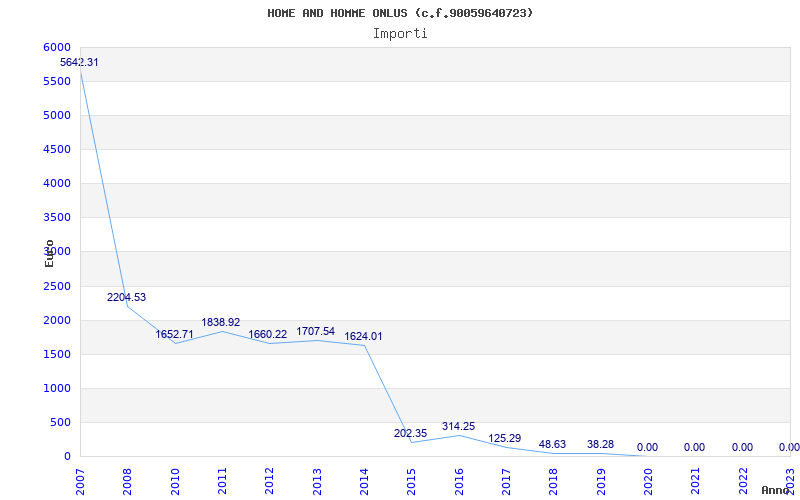Click the 2022 x-axis label
The image size is (800, 500).
[x=743, y=481]
